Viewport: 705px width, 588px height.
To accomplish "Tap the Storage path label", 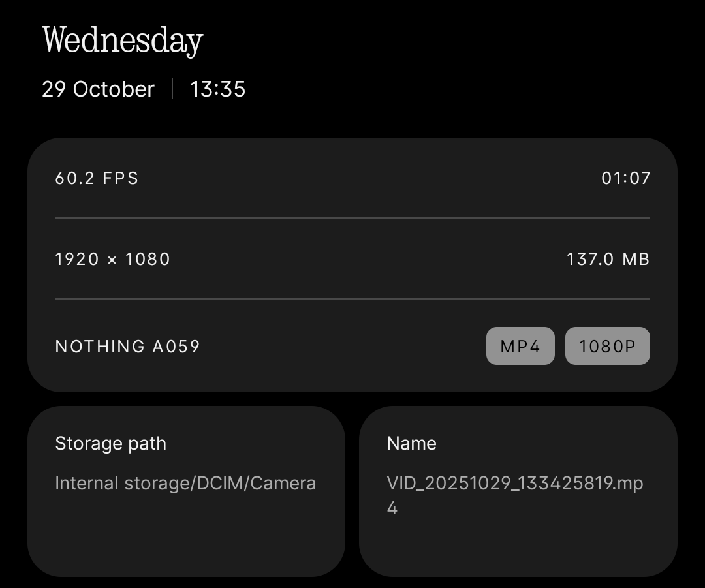I will tap(110, 444).
